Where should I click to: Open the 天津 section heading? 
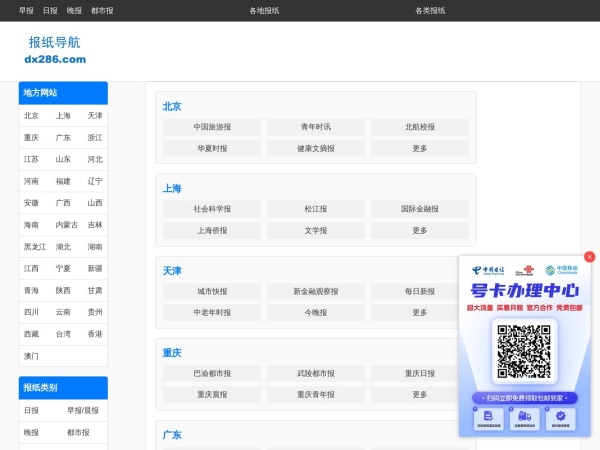click(172, 271)
